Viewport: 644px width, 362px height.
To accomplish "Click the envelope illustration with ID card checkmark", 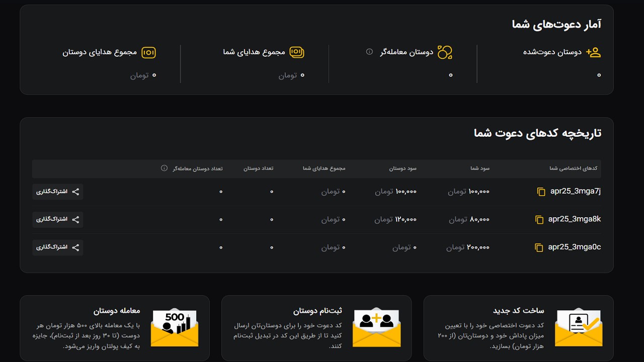I will point(579,327).
